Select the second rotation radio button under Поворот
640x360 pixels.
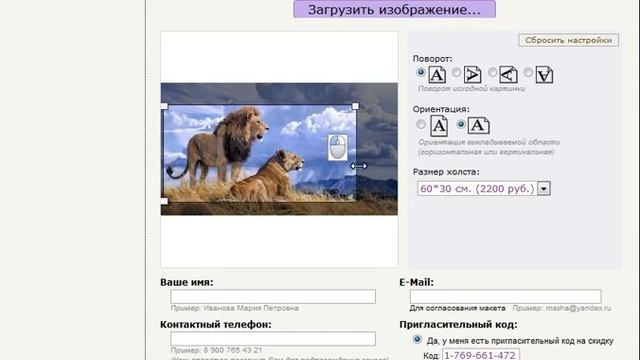tap(456, 72)
